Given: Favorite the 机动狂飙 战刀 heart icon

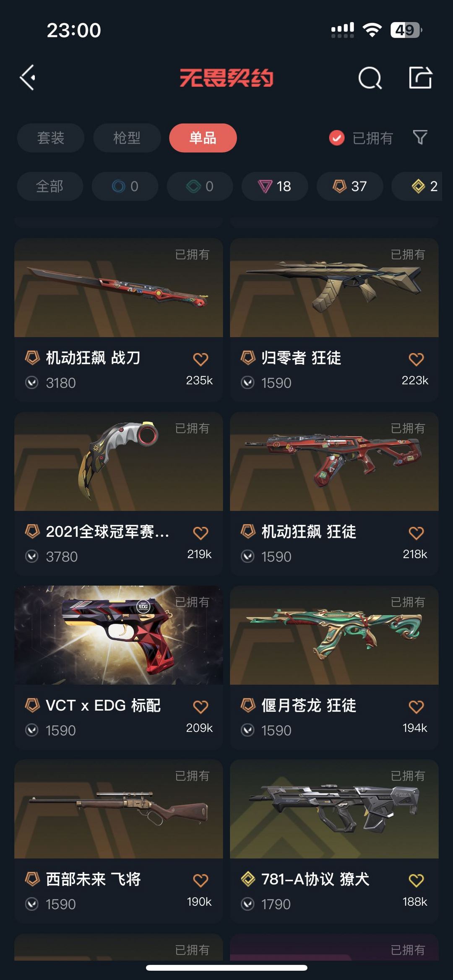Looking at the screenshot, I should coord(200,359).
